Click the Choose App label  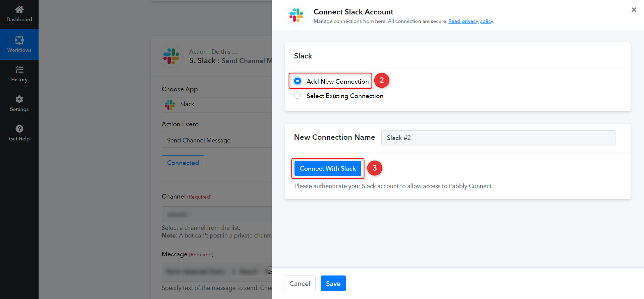[x=180, y=89]
